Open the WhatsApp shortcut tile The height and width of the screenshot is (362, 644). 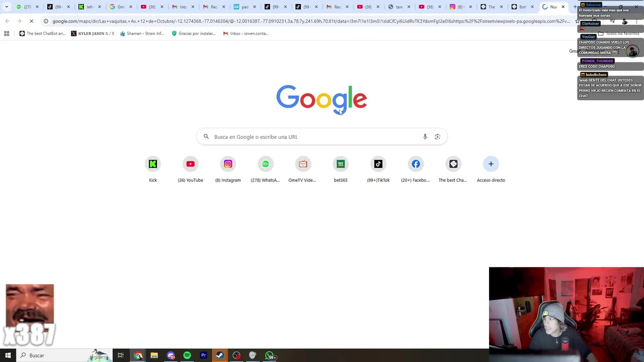click(x=265, y=169)
